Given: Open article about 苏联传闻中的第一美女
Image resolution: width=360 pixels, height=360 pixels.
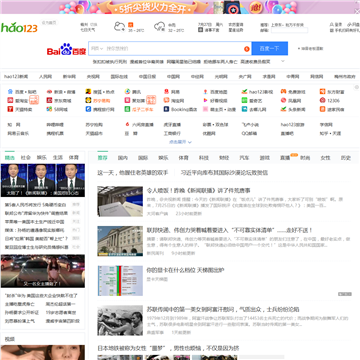Looking at the screenshot, I should click(223, 309).
